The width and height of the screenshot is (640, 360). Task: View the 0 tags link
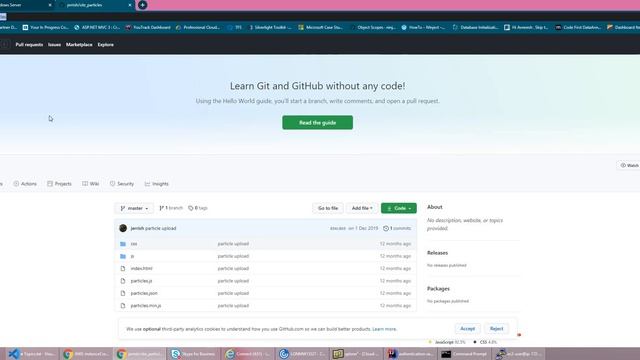(x=198, y=208)
